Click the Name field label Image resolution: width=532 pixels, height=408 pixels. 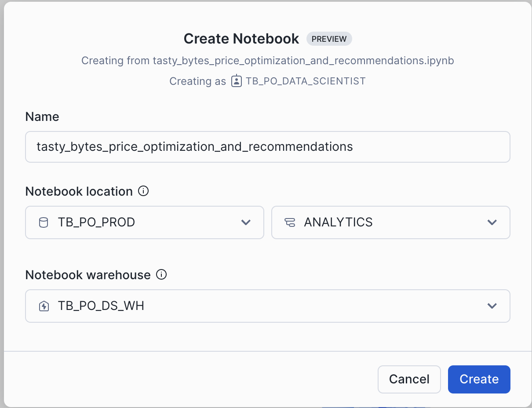point(42,117)
